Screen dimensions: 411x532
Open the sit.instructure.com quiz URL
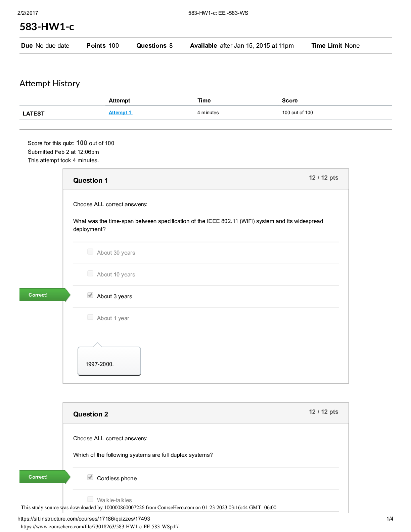coord(84,519)
